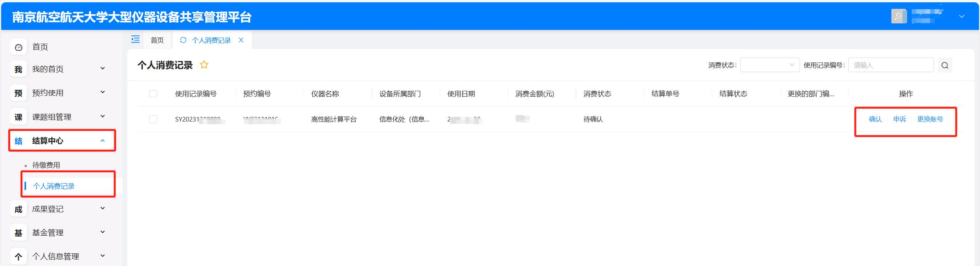Toggle the select-all checkbox in table header
The image size is (980, 266).
(153, 94)
